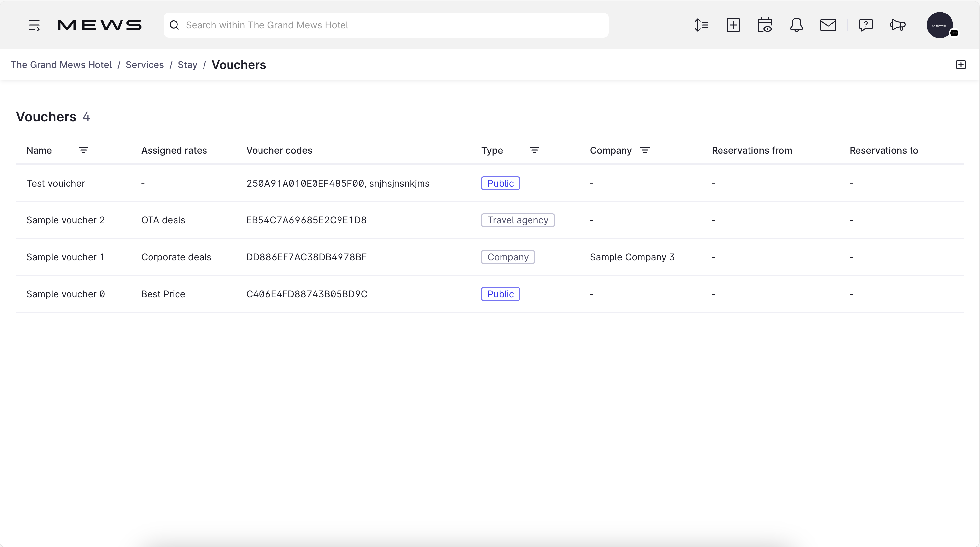980x547 pixels.
Task: Navigate to The Grand Mews Hotel breadcrumb
Action: coord(61,64)
